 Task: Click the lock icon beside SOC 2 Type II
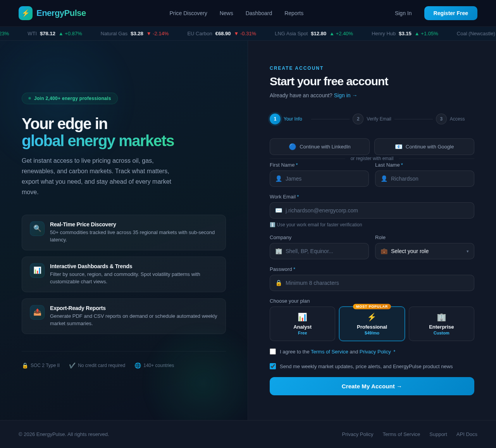pos(25,365)
